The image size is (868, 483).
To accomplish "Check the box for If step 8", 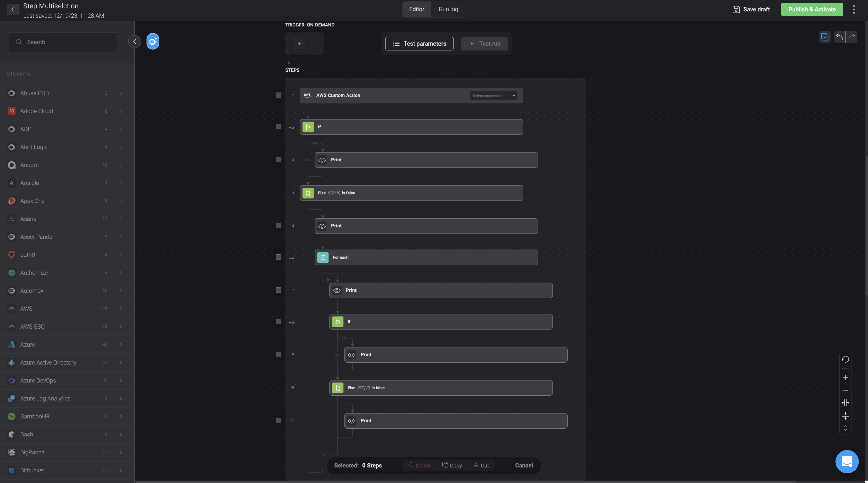I will click(x=278, y=322).
